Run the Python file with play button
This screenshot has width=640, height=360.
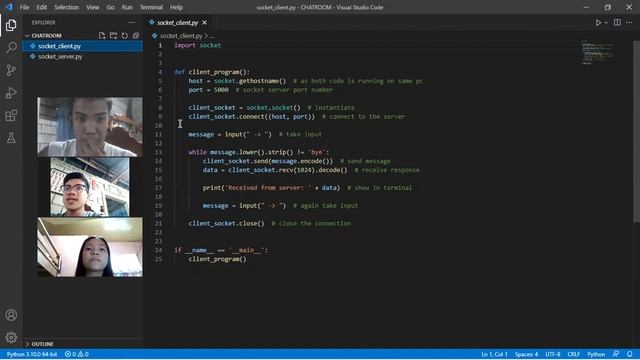pos(598,22)
